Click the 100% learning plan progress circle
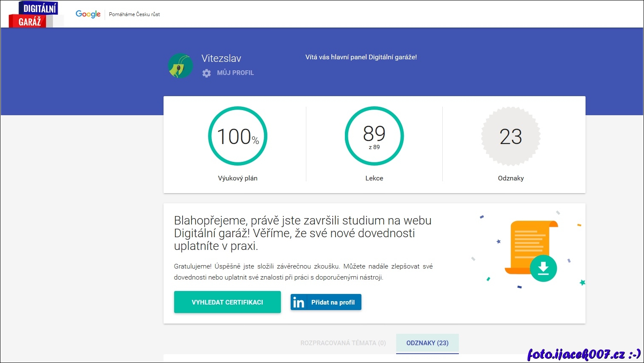The image size is (644, 363). [x=238, y=136]
